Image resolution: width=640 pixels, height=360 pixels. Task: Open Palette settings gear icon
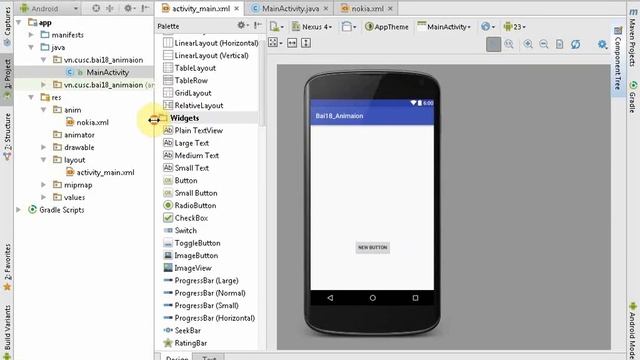coord(242,26)
